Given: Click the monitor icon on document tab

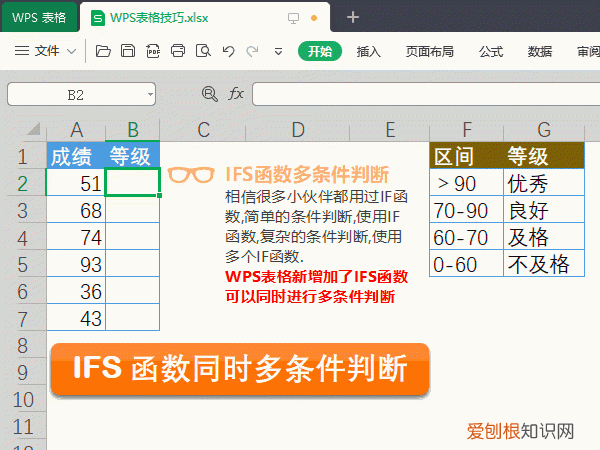Looking at the screenshot, I should coord(293,18).
